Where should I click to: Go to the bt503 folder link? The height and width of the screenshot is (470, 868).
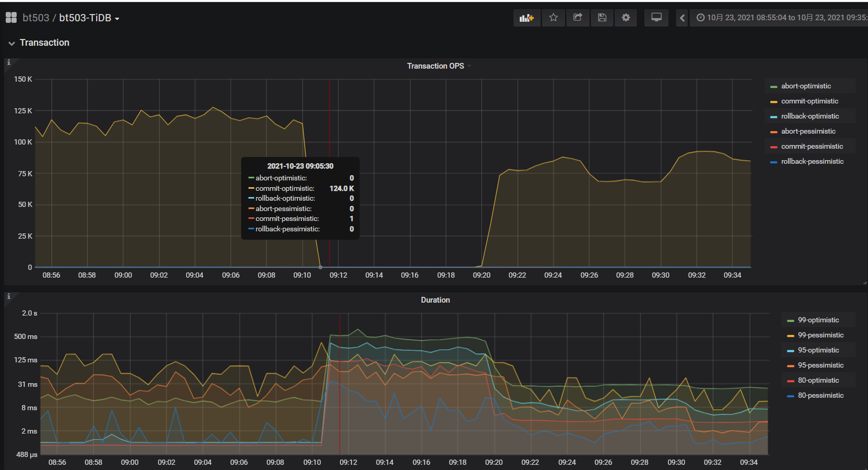pyautogui.click(x=36, y=18)
